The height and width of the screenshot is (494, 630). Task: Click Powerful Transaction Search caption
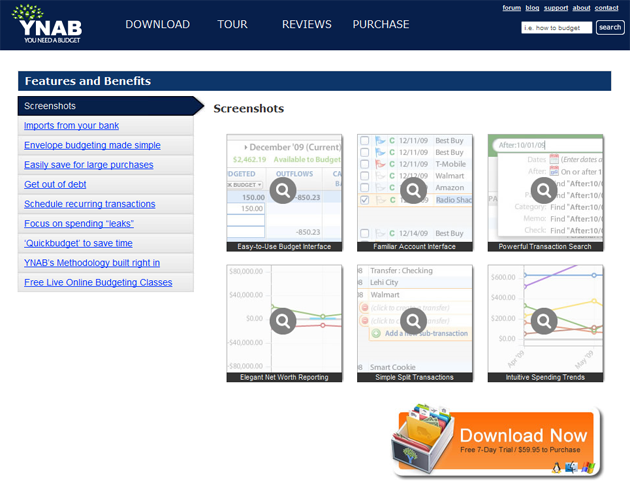pyautogui.click(x=545, y=247)
